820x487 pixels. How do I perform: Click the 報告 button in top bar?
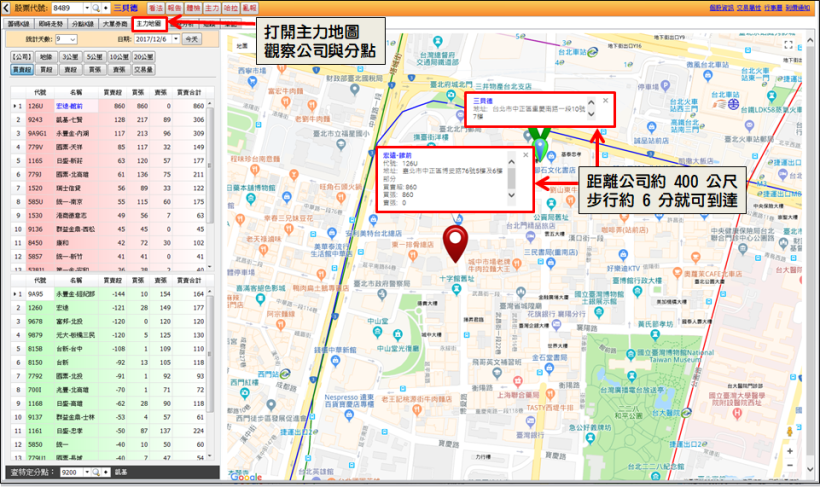click(x=174, y=8)
